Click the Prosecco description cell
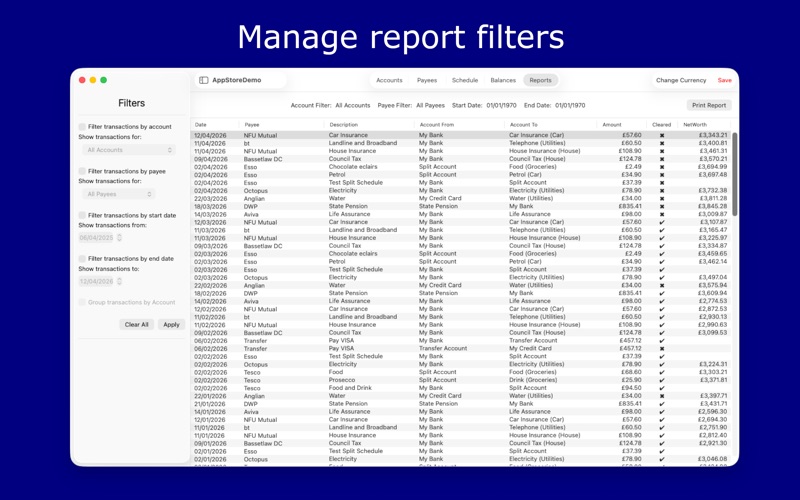This screenshot has height=500, width=800. (342, 380)
